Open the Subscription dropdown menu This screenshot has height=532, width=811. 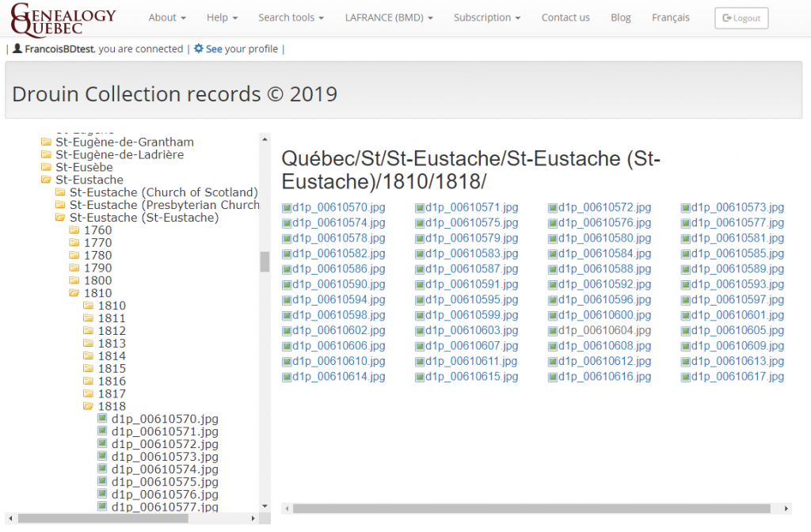(x=487, y=17)
